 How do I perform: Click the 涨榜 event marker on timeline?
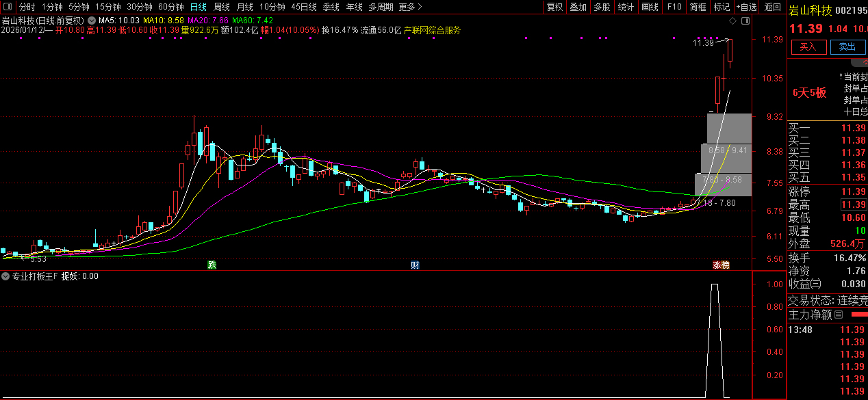click(x=721, y=265)
